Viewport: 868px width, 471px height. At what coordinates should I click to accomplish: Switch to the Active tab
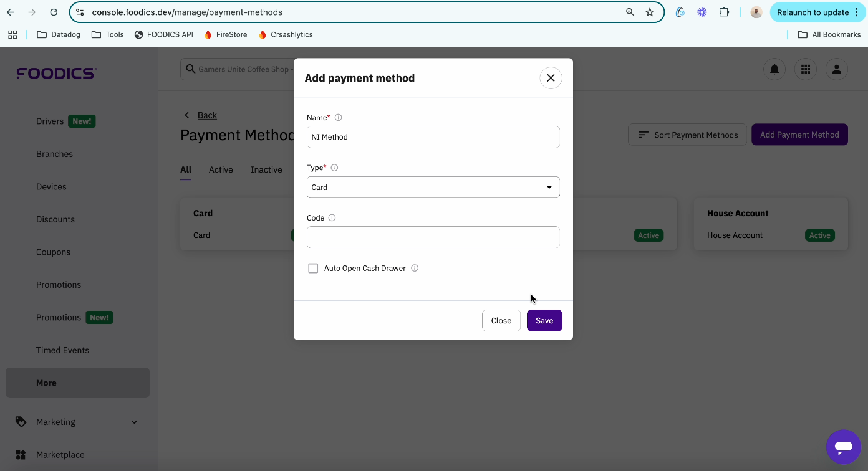221,169
